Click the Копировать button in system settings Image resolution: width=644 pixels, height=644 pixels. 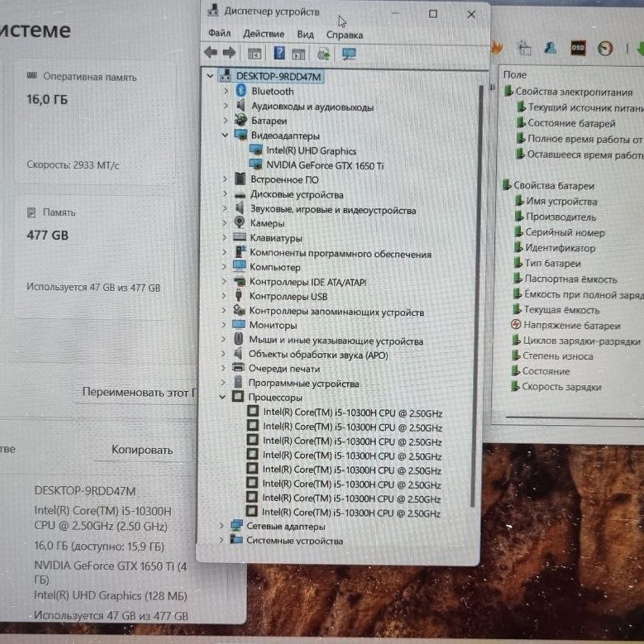142,450
